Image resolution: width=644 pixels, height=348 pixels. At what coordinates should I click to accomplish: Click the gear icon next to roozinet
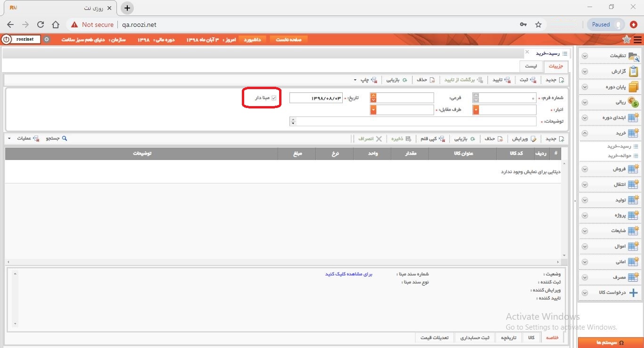pyautogui.click(x=46, y=40)
